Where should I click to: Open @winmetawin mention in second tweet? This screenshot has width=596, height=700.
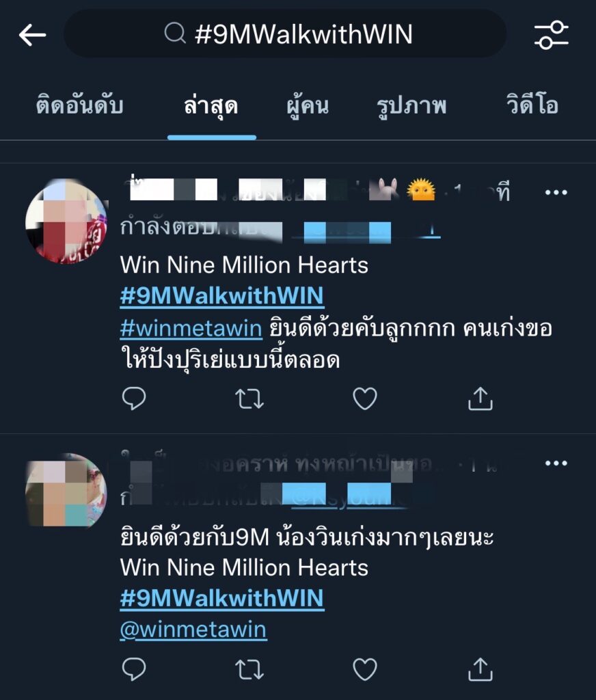pos(193,630)
